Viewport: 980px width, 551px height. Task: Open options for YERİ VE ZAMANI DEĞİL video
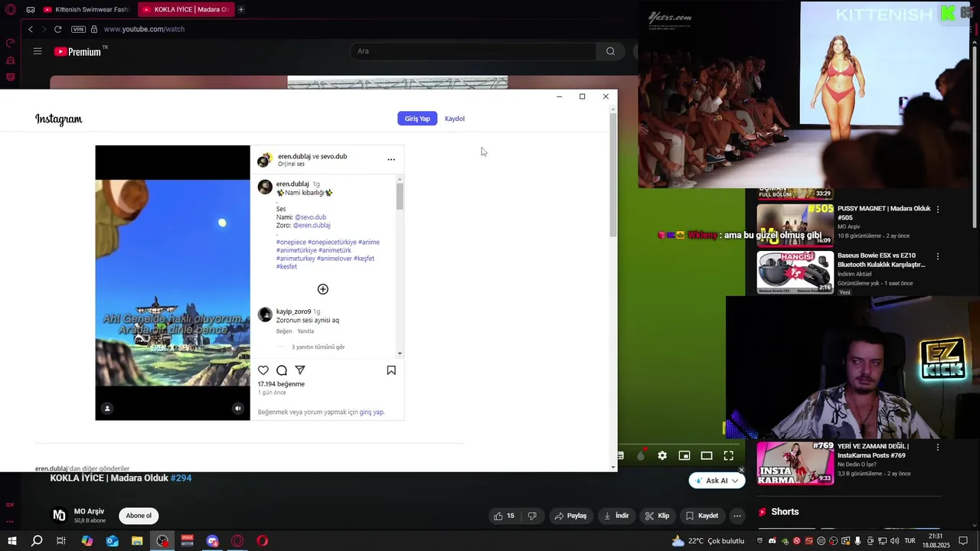[938, 447]
